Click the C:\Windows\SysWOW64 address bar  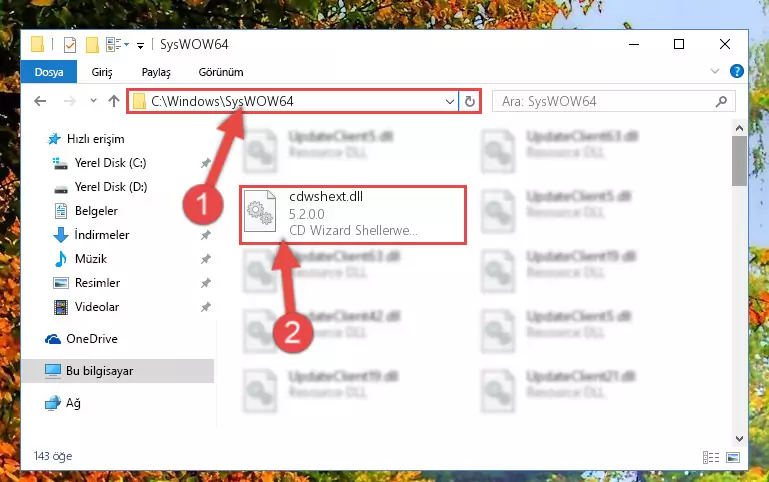(x=293, y=101)
